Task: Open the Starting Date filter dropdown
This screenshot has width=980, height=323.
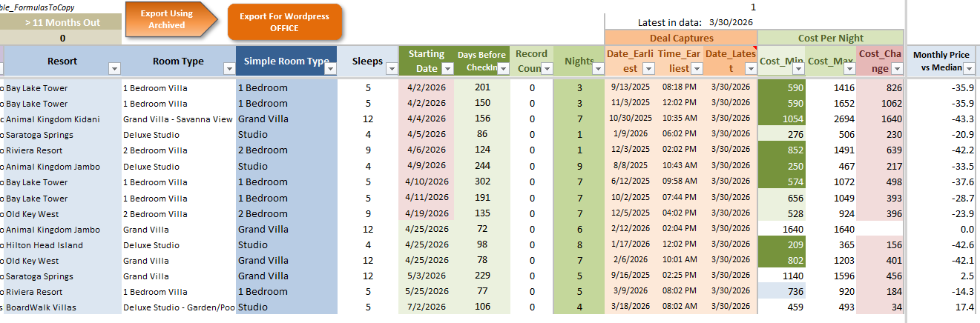Action: click(447, 68)
